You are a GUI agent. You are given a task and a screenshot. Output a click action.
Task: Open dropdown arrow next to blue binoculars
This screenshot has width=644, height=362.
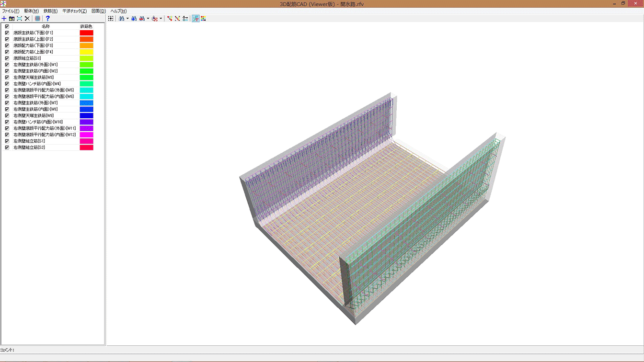pos(127,19)
